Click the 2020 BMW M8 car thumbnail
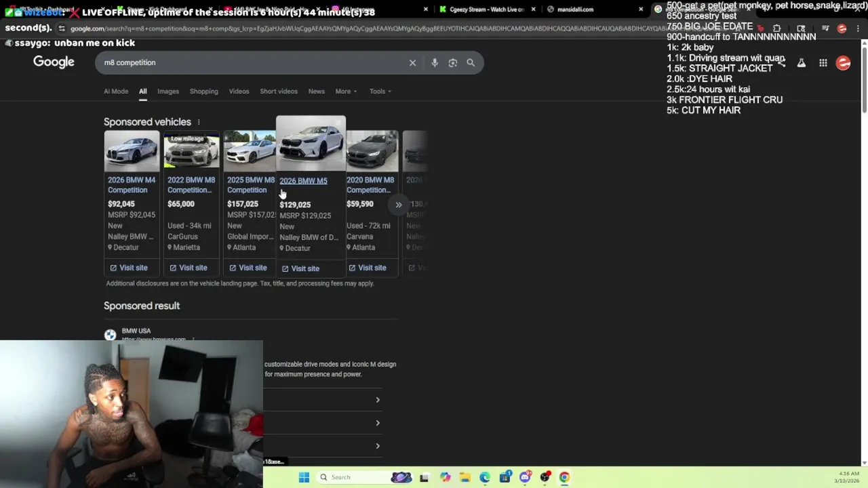 [x=372, y=152]
